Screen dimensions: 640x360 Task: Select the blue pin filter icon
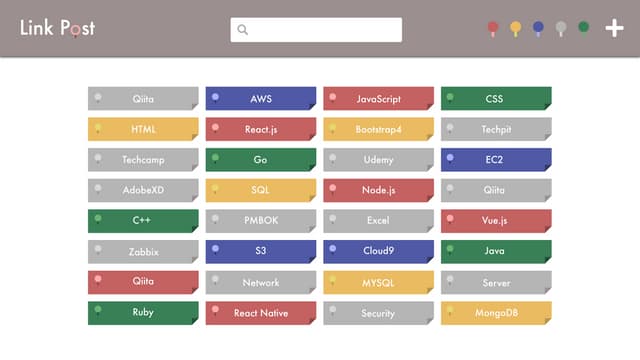[538, 29]
